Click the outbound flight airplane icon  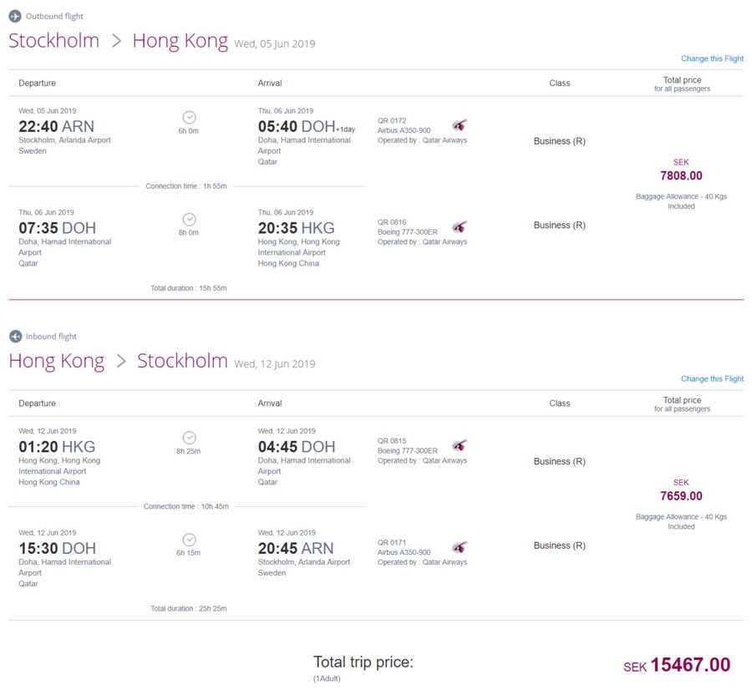click(x=15, y=16)
